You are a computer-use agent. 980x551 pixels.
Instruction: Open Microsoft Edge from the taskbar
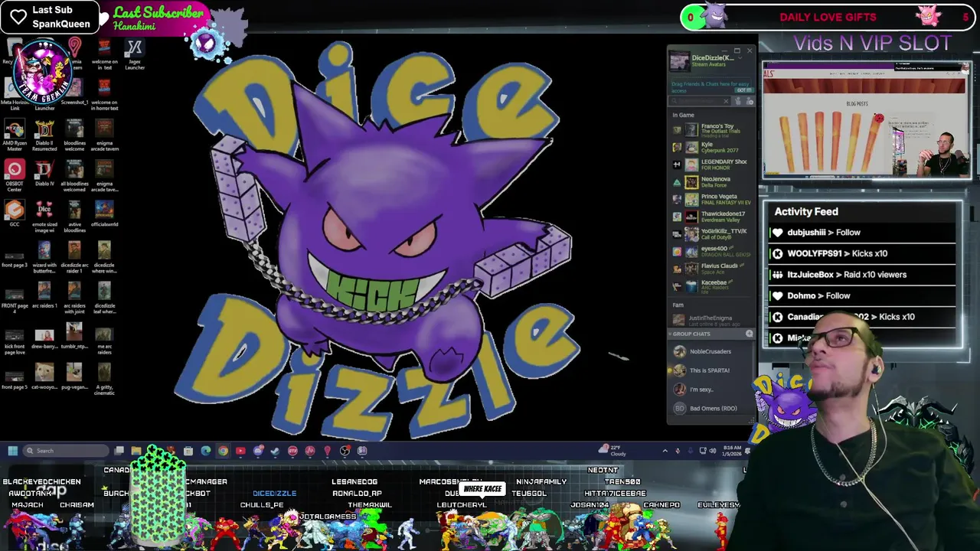(x=206, y=451)
